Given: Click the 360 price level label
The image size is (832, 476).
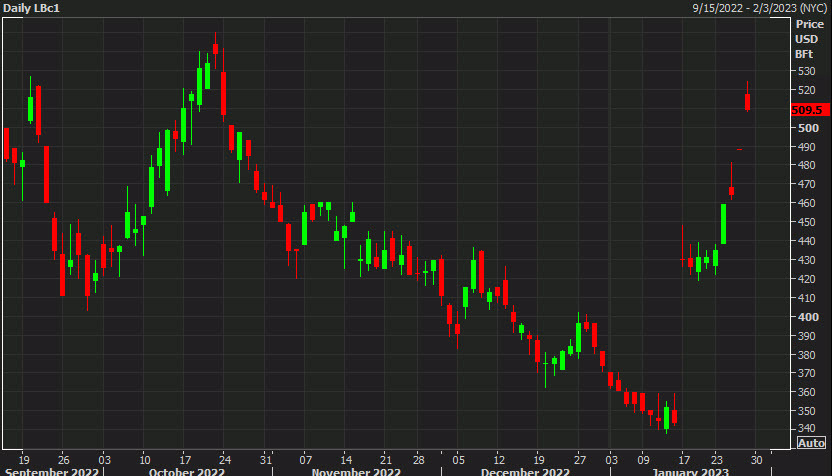Looking at the screenshot, I should 806,392.
